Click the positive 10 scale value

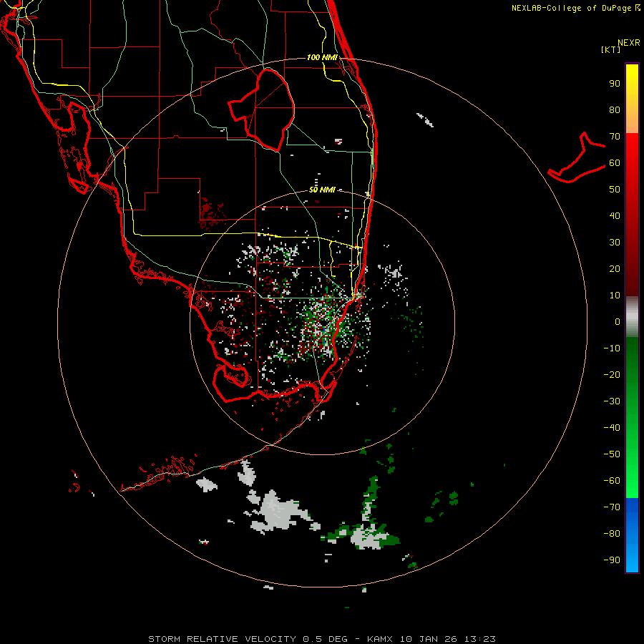tap(615, 296)
